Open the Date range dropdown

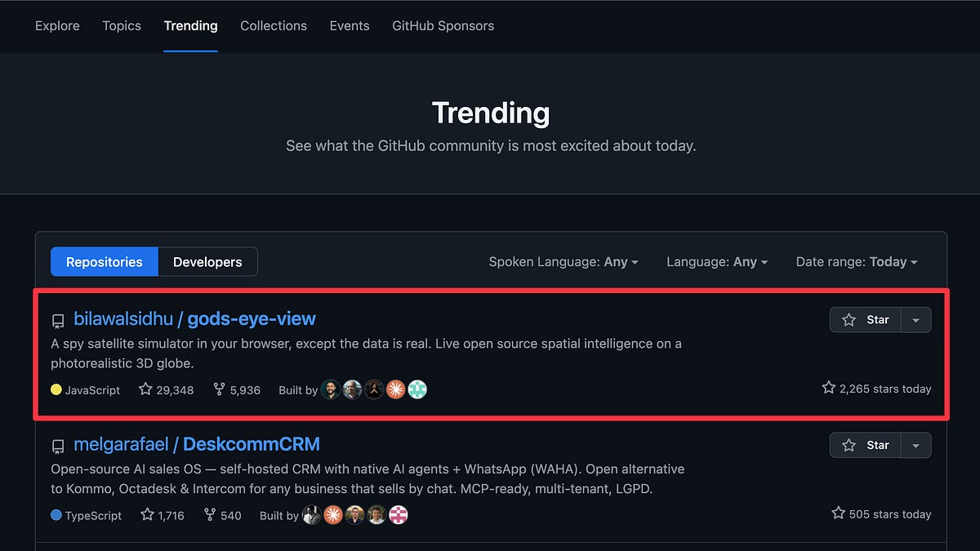[x=857, y=262]
